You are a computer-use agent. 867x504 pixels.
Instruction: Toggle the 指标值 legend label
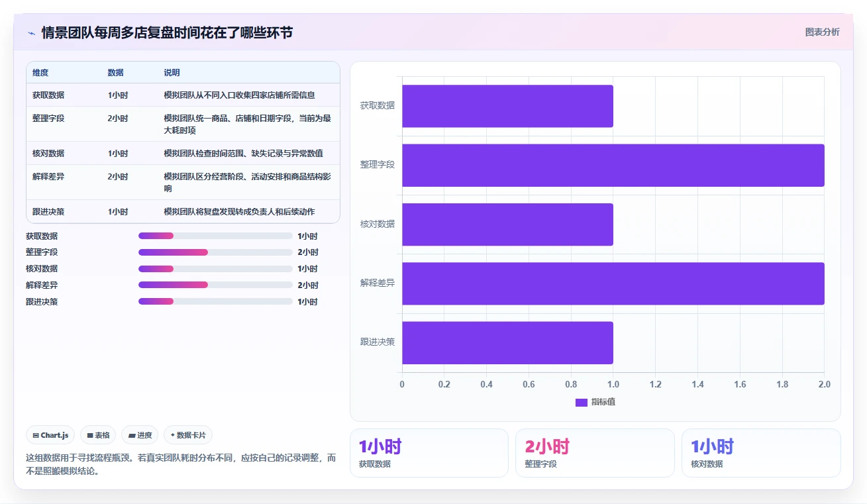(x=603, y=402)
